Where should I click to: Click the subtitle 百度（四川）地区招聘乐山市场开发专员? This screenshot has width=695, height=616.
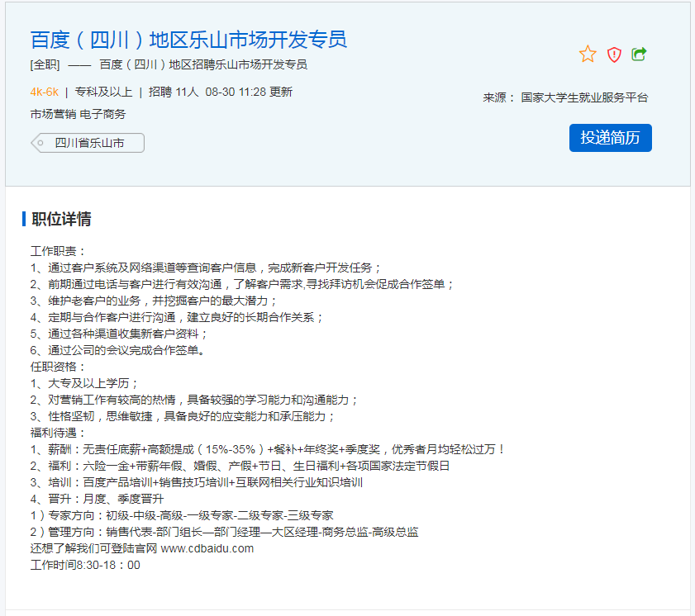click(x=203, y=64)
